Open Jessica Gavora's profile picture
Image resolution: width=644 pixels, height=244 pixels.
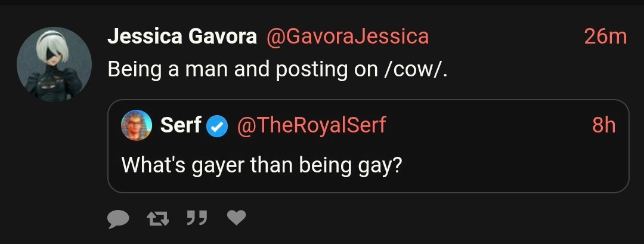pyautogui.click(x=54, y=64)
